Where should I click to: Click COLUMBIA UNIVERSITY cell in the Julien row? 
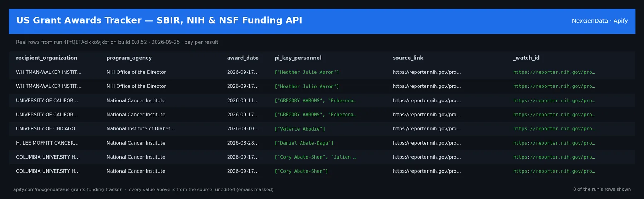click(x=48, y=157)
